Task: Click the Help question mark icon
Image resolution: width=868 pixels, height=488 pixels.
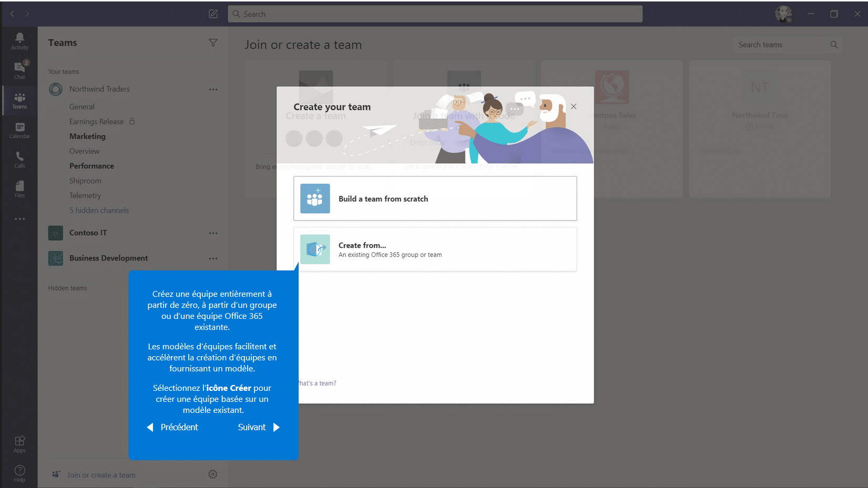Action: pyautogui.click(x=19, y=473)
